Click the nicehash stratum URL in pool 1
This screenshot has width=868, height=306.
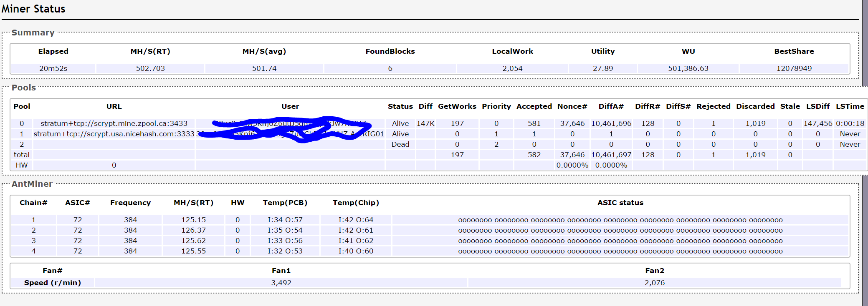click(114, 134)
